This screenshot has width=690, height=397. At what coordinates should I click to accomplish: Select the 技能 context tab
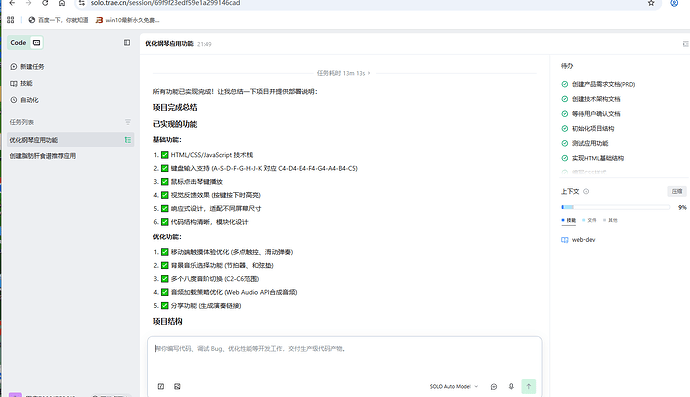[x=569, y=220]
